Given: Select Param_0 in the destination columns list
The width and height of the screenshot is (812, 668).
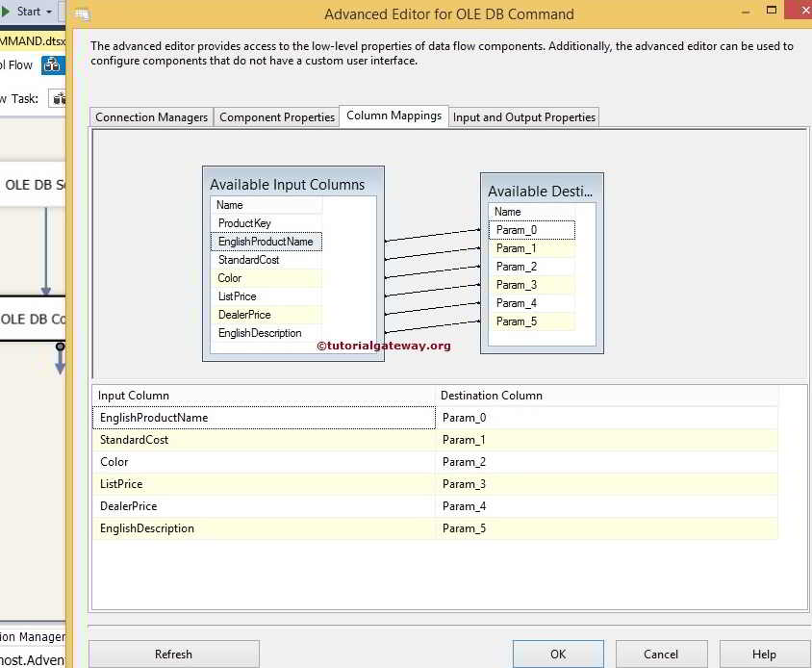Looking at the screenshot, I should click(531, 229).
